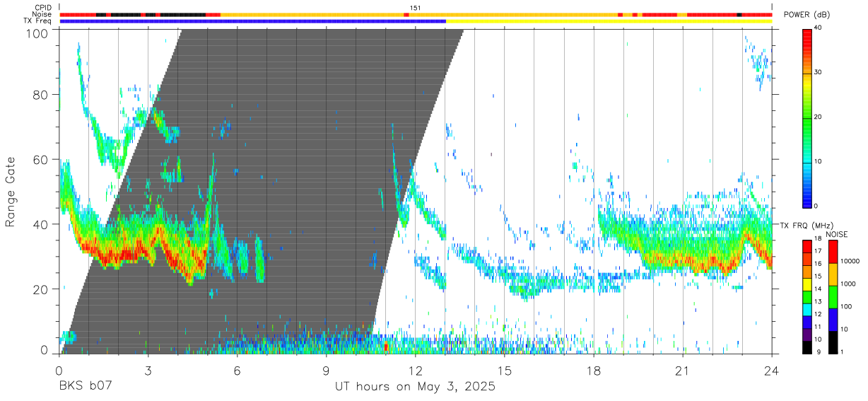Click the '6' tick on UT hours axis
The image size is (868, 401).
(x=237, y=370)
